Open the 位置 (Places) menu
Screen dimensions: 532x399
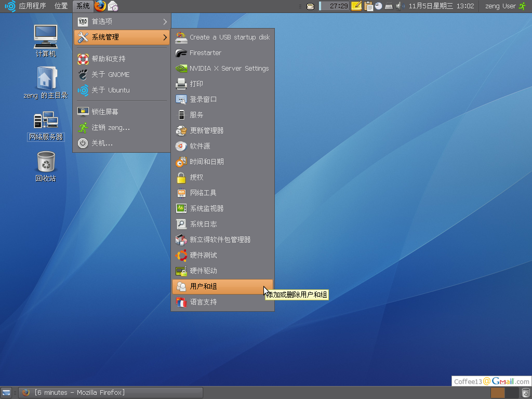pyautogui.click(x=61, y=6)
